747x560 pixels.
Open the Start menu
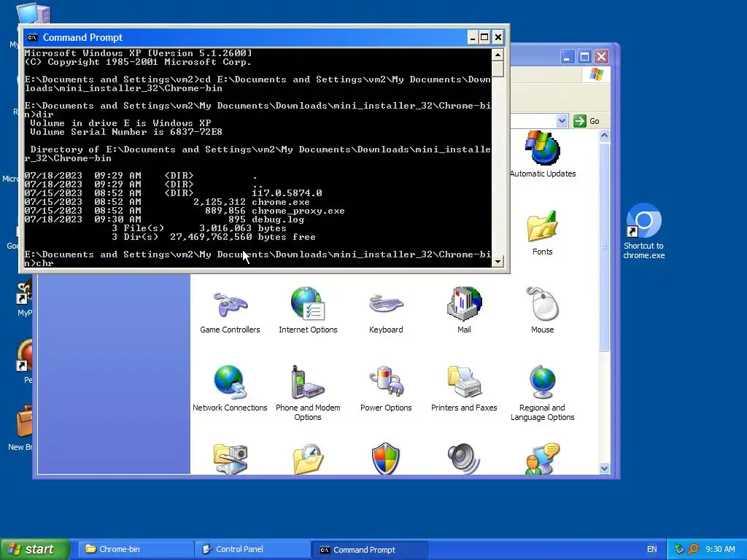pyautogui.click(x=35, y=549)
